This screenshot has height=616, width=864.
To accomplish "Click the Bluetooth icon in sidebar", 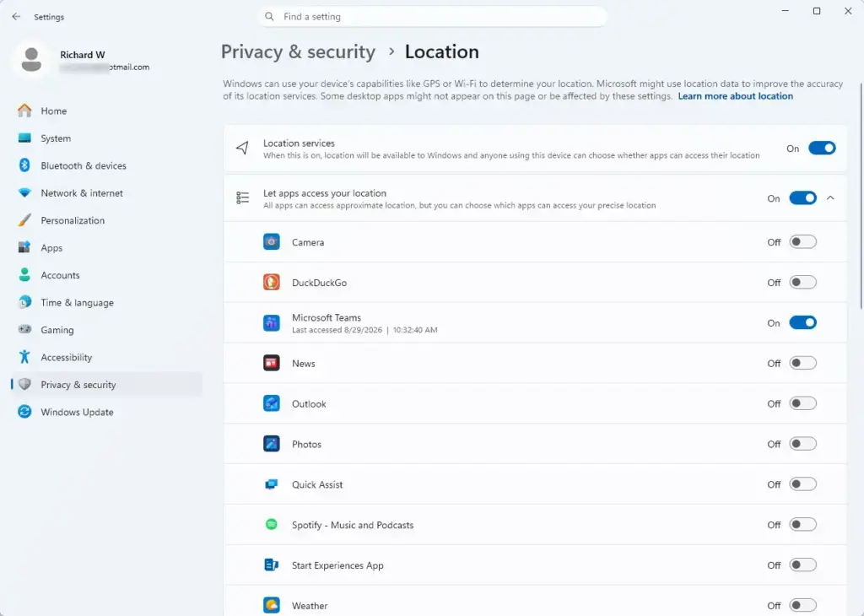I will coord(24,165).
